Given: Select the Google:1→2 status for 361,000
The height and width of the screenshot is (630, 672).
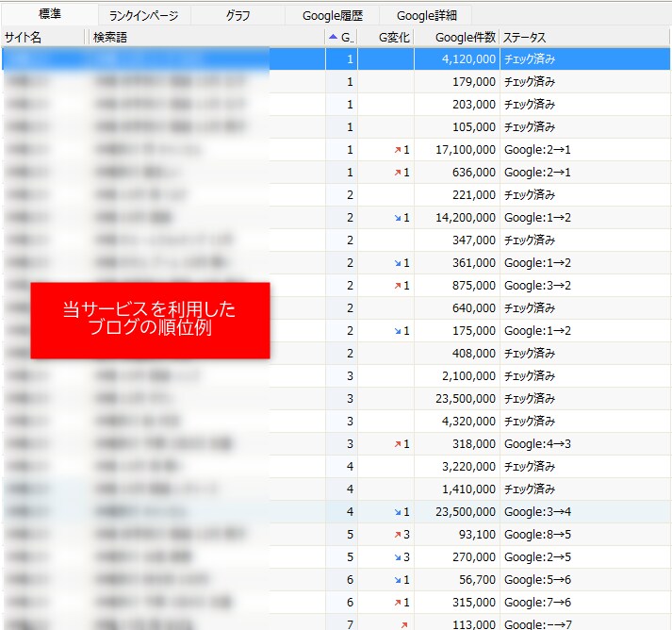Looking at the screenshot, I should point(537,263).
